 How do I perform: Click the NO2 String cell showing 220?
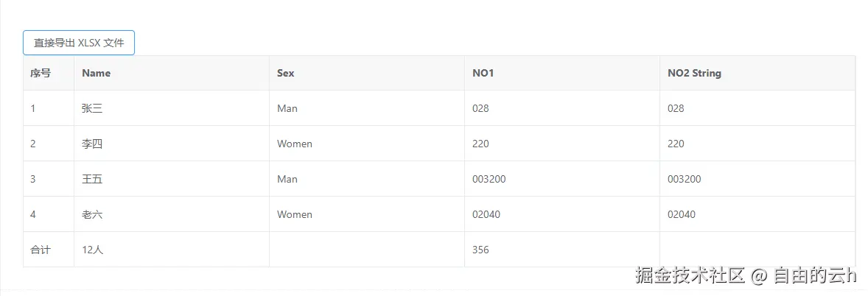coord(676,144)
